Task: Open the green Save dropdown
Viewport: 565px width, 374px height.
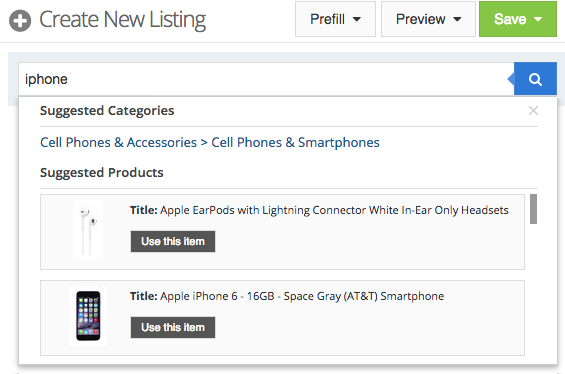Action: click(x=517, y=19)
